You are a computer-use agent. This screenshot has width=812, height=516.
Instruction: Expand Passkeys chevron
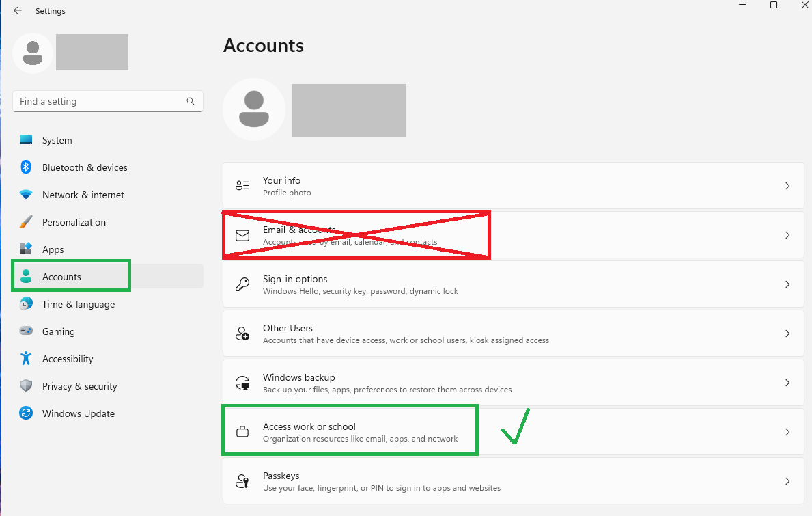click(x=787, y=481)
